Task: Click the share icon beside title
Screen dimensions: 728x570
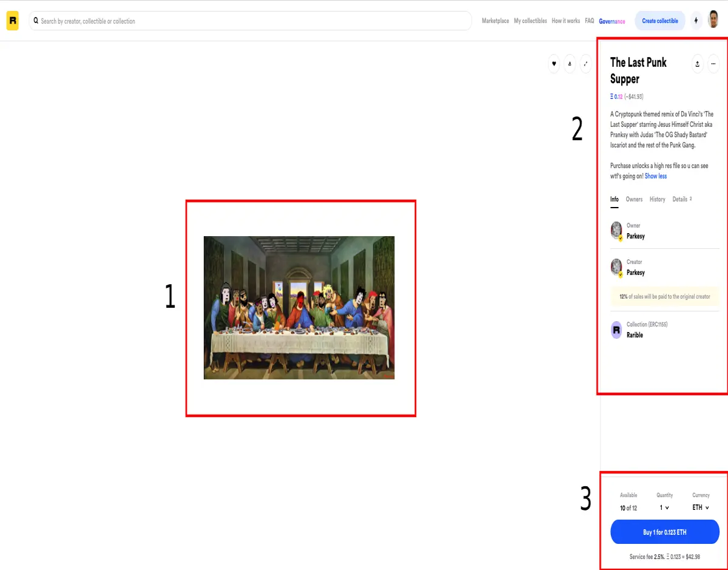Action: (x=698, y=63)
